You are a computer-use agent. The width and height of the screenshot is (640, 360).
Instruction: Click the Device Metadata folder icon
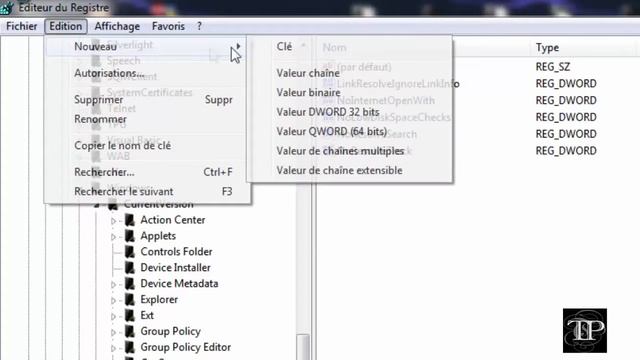pos(130,284)
